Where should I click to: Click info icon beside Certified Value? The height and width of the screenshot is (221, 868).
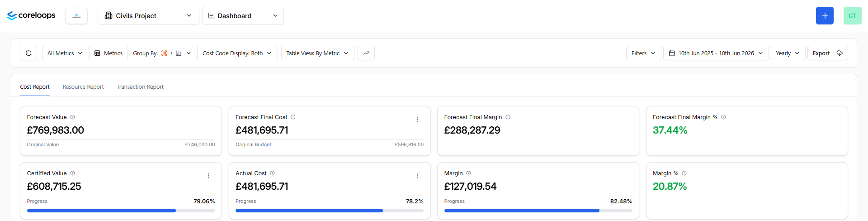[72, 173]
